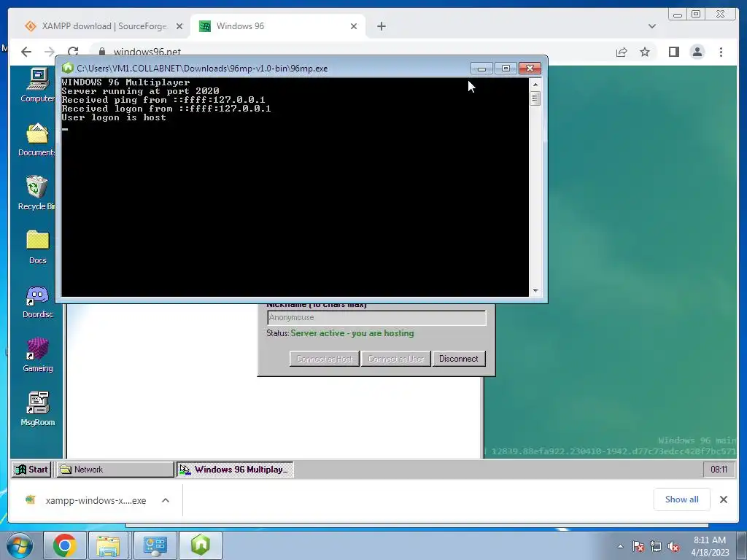This screenshot has height=560, width=747.
Task: Click the disabled Connect as User button
Action: pos(396,359)
